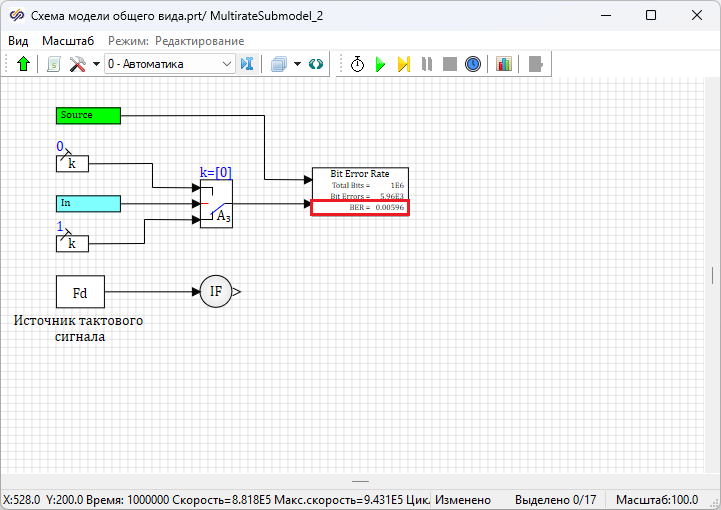
Task: Expand the stacked windows dropdown arrow
Action: point(297,64)
